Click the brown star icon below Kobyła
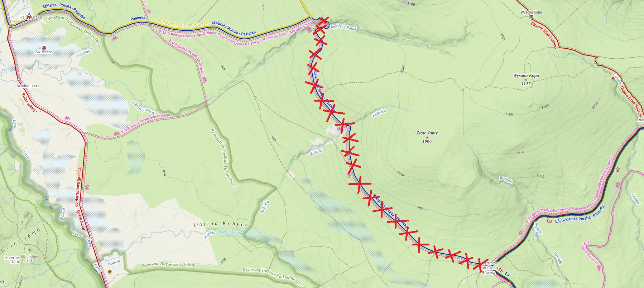The width and height of the screenshot is (644, 288). [x=110, y=272]
